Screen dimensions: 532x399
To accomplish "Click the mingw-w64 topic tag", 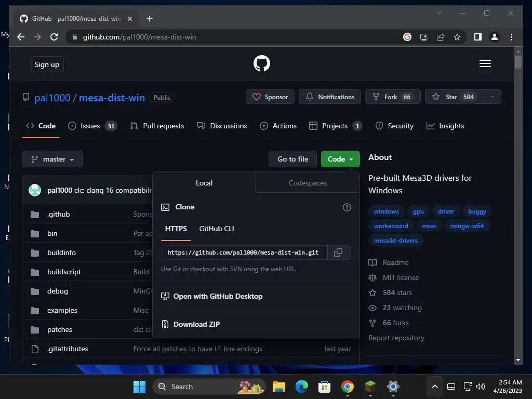I will point(467,226).
